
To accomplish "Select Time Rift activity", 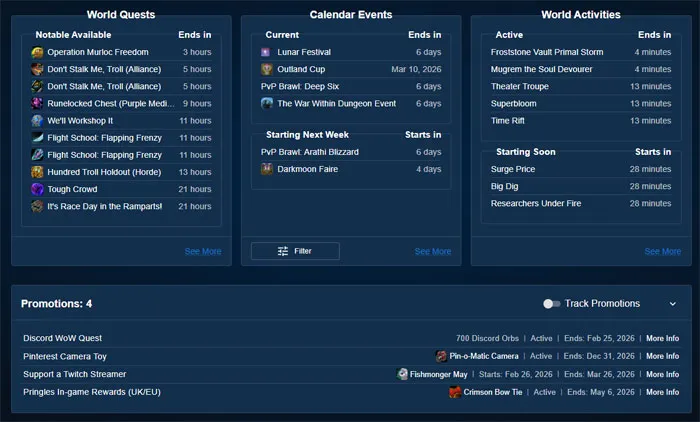I will click(508, 121).
